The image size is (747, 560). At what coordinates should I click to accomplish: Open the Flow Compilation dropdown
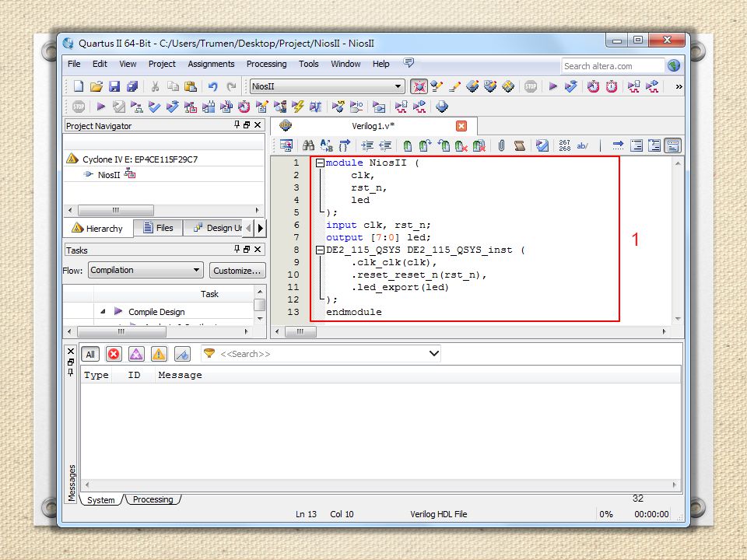pyautogui.click(x=146, y=270)
